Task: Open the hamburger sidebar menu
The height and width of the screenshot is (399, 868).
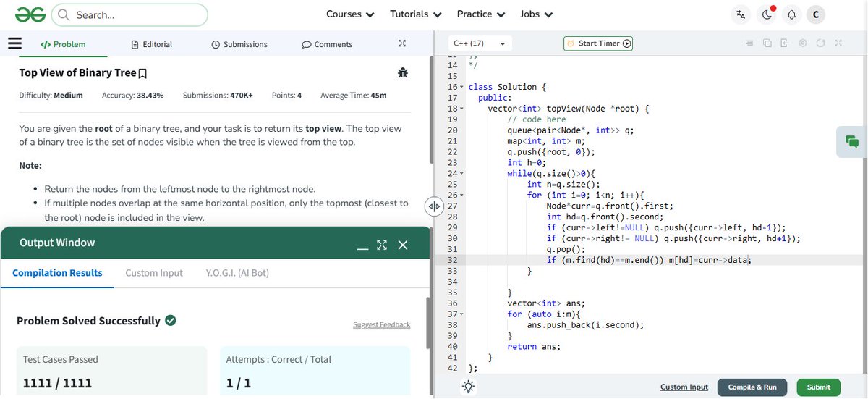Action: click(14, 43)
